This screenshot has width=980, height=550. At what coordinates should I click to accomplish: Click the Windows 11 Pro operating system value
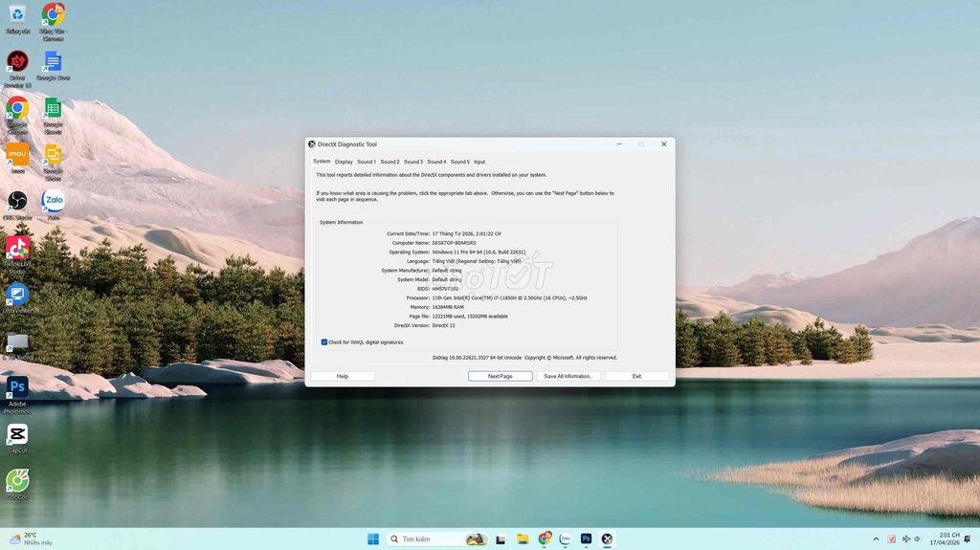[479, 253]
